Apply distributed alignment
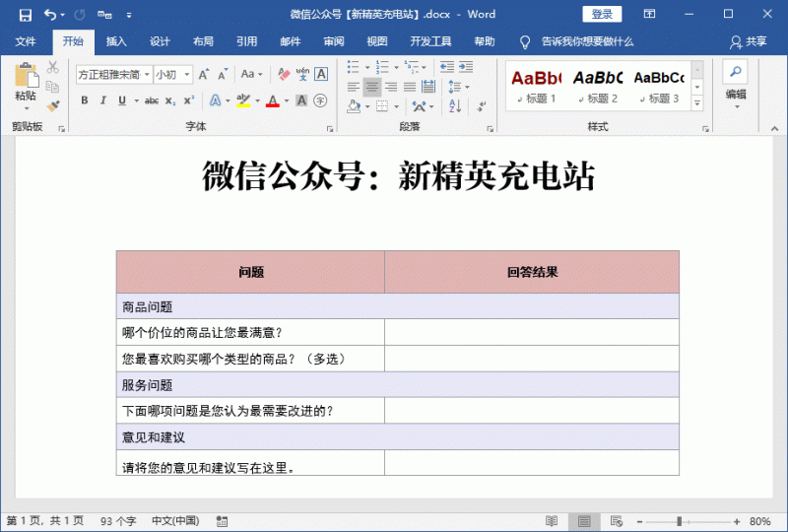The height and width of the screenshot is (532, 788). point(428,87)
